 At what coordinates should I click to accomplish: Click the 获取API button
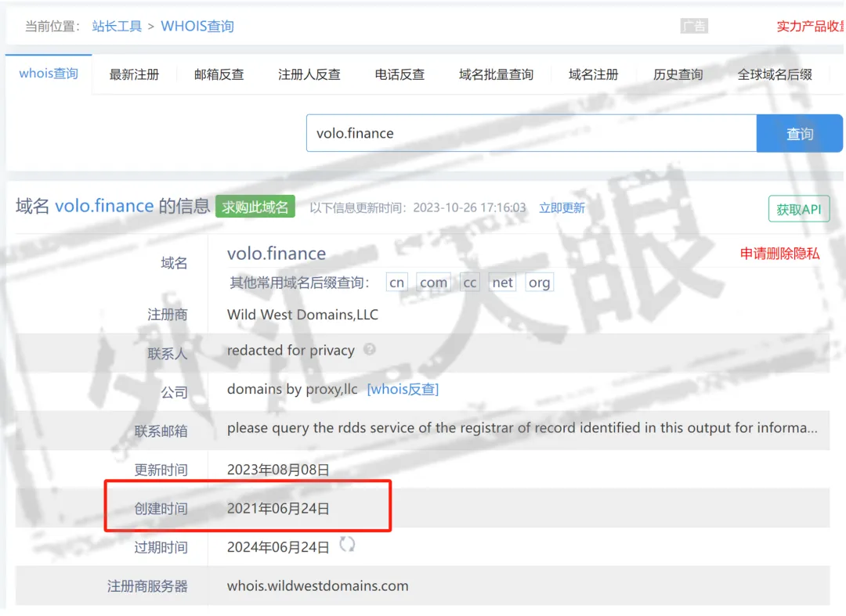point(799,208)
